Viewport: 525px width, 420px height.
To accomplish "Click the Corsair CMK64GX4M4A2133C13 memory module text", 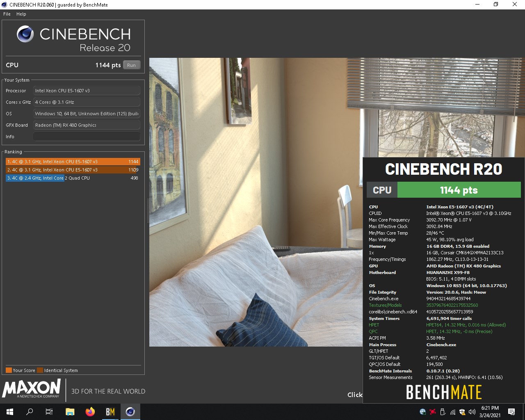I will [465, 253].
